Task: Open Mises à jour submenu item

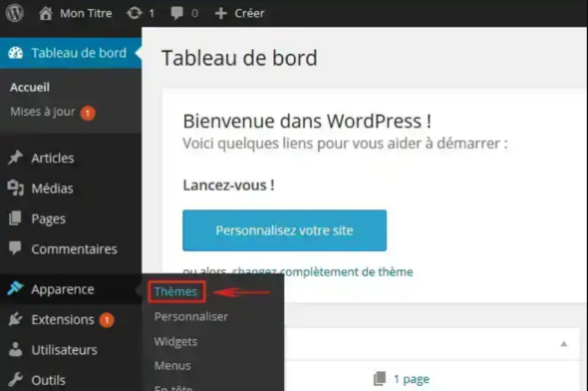Action: (43, 112)
